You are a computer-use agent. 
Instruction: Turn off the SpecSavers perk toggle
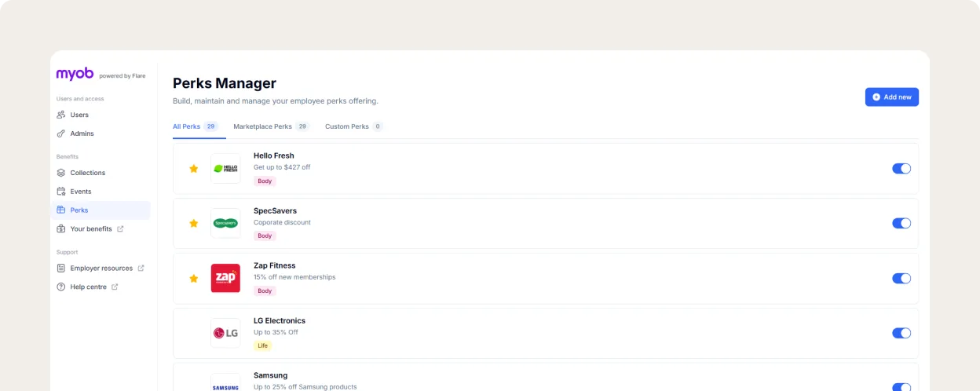click(x=901, y=224)
